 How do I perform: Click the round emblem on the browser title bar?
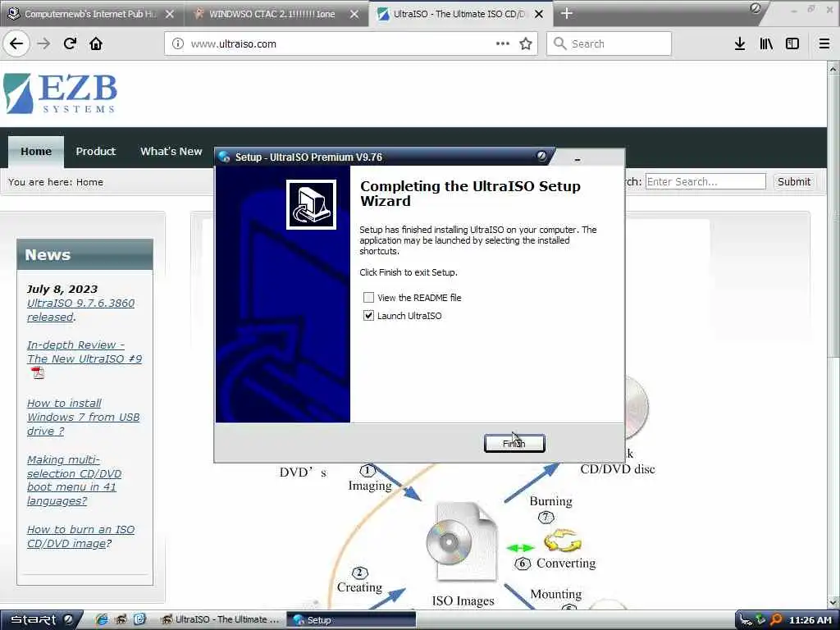756,8
